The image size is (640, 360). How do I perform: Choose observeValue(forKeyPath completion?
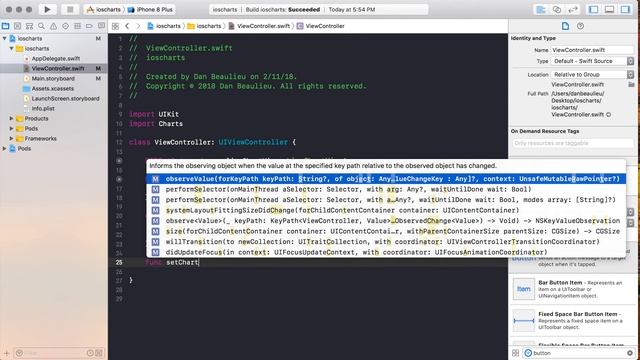(x=386, y=179)
